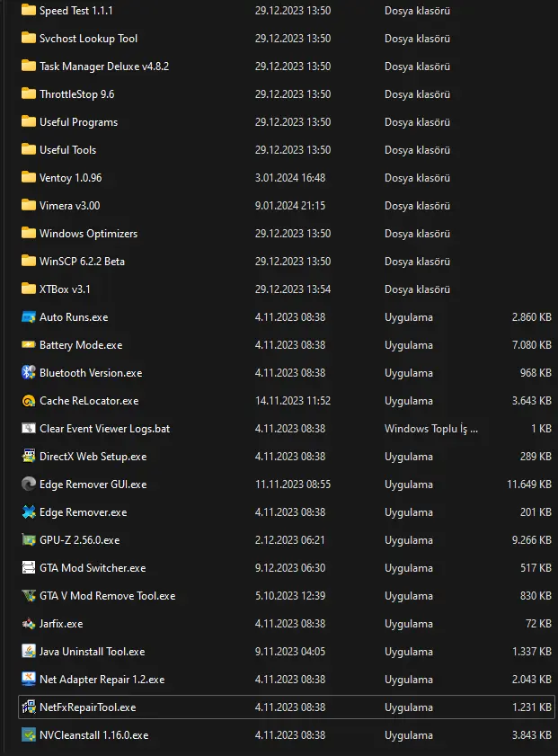The height and width of the screenshot is (756, 558).
Task: Select the file name Java Uninstall Tool.exe
Action: [x=92, y=652]
